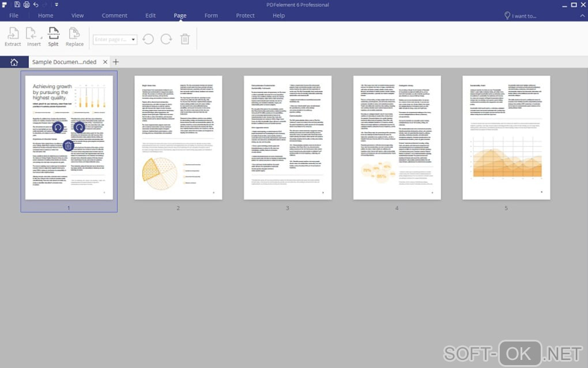Switch to the Protect tab
Viewport: 588px width, 368px height.
coord(245,16)
